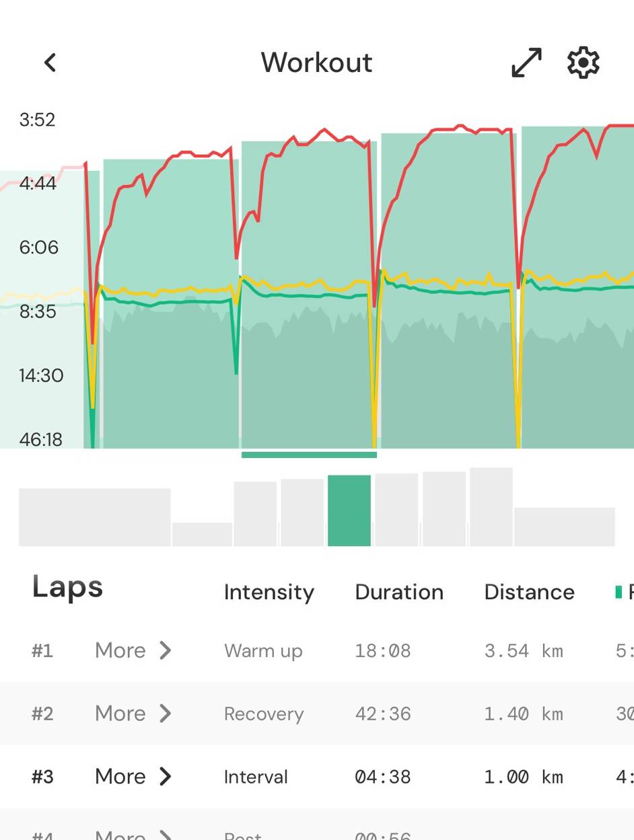Click the tallest gray lap bar
Viewport: 634px width, 840px height.
click(491, 506)
